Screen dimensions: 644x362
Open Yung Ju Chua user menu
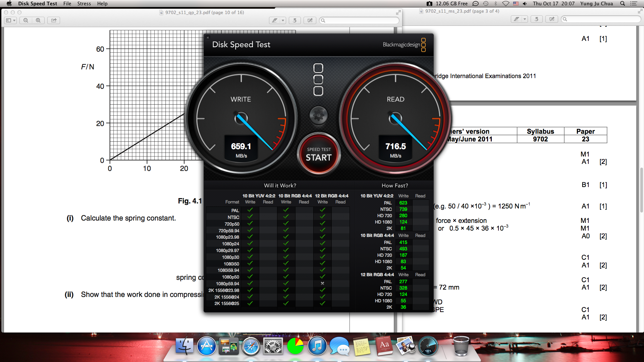tap(596, 4)
